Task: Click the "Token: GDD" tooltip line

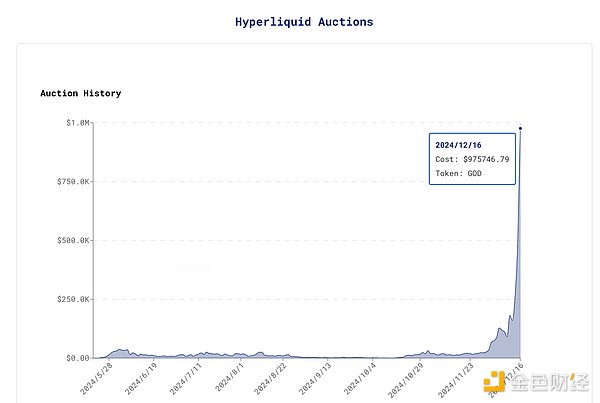Action: pos(458,174)
